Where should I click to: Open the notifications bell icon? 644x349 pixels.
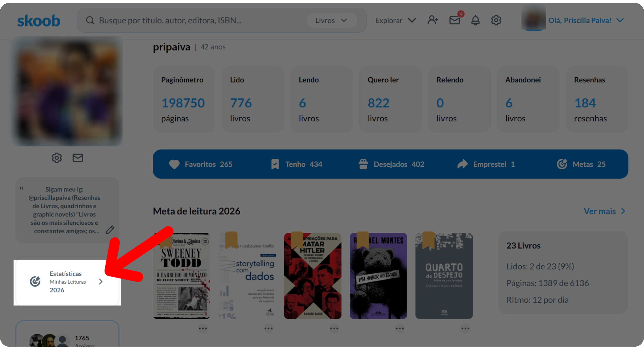pos(475,20)
